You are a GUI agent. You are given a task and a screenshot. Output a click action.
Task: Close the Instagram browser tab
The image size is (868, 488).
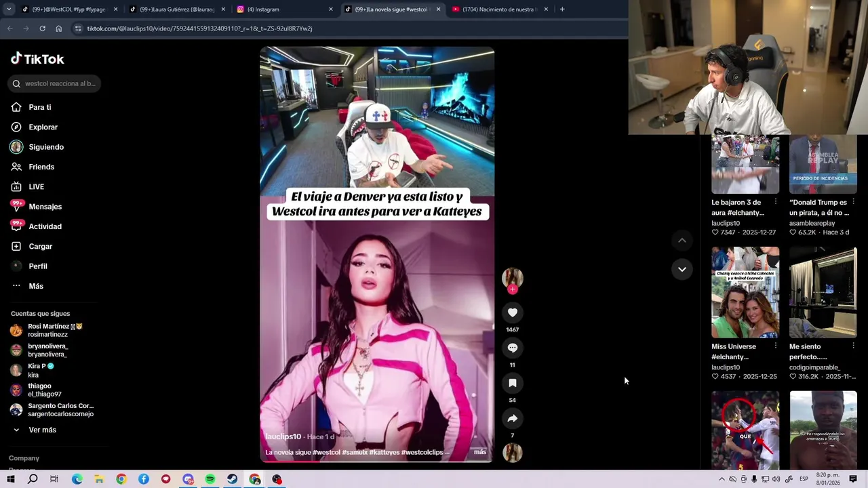point(331,9)
